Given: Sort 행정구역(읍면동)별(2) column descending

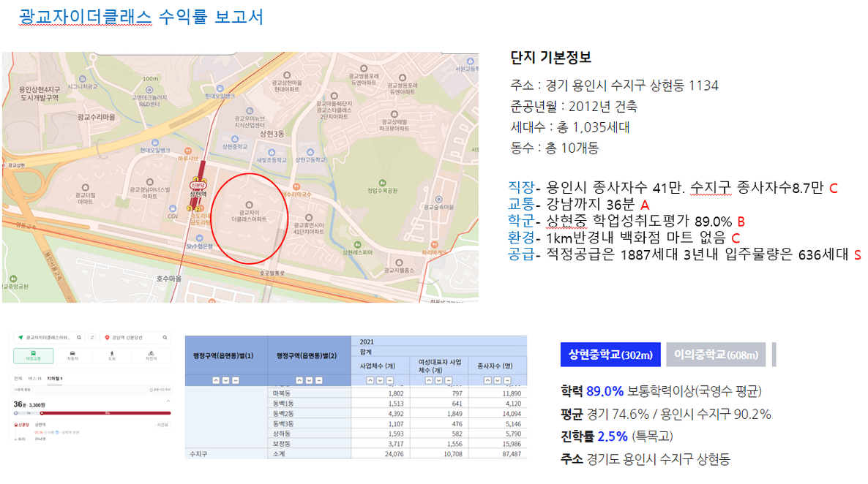Looking at the screenshot, I should click(x=310, y=381).
